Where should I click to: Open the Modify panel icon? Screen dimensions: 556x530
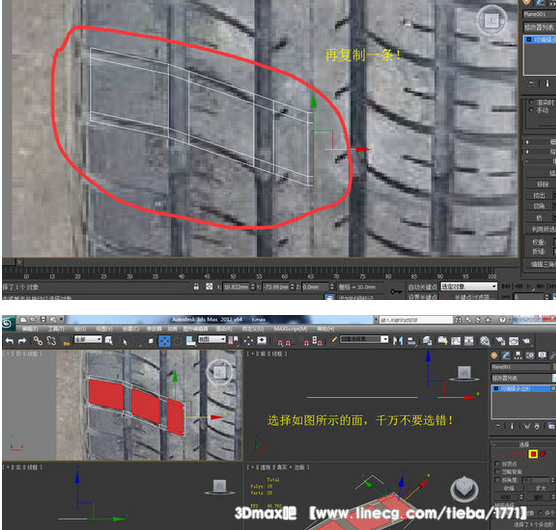[506, 355]
